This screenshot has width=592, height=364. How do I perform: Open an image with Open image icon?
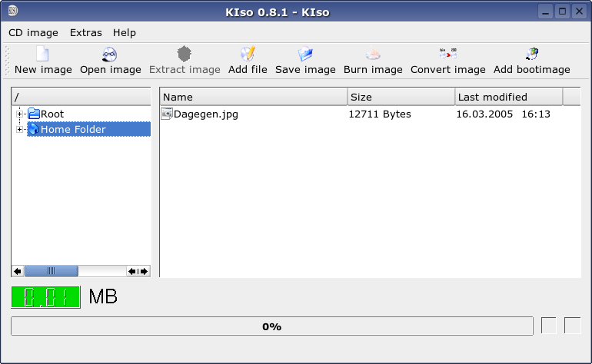click(x=110, y=54)
